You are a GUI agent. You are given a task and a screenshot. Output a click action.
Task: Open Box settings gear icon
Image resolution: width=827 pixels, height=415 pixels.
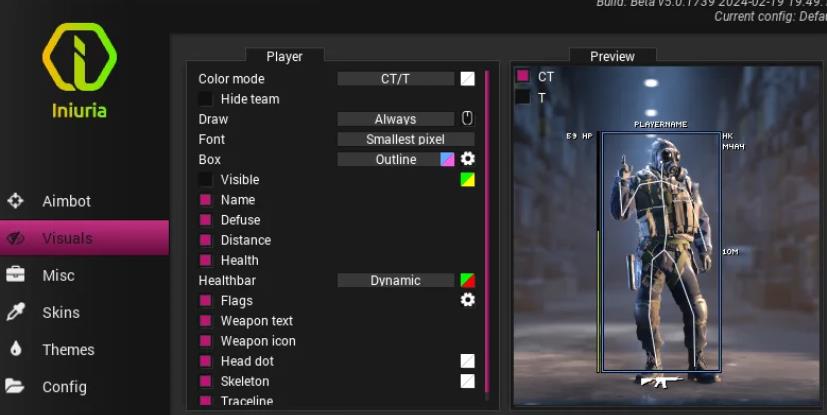click(x=467, y=159)
